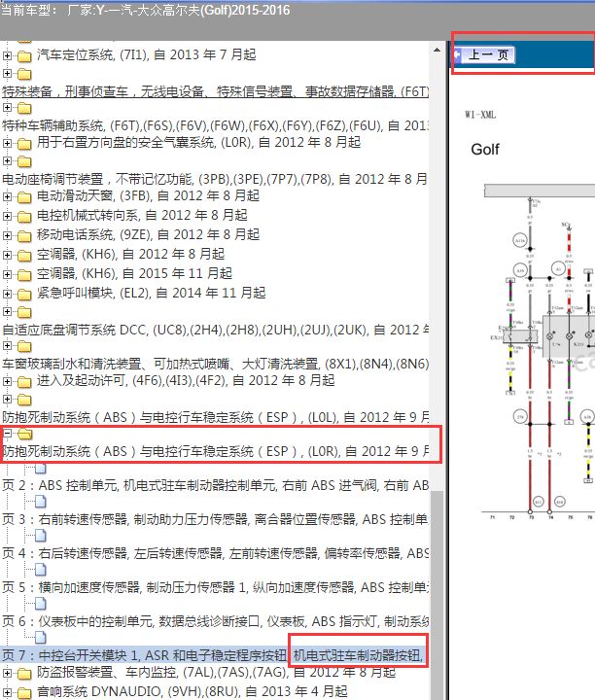The image size is (595, 700).
Task: Select 特种车辆辅助系统 (F6T) tree entry
Action: tap(215, 125)
